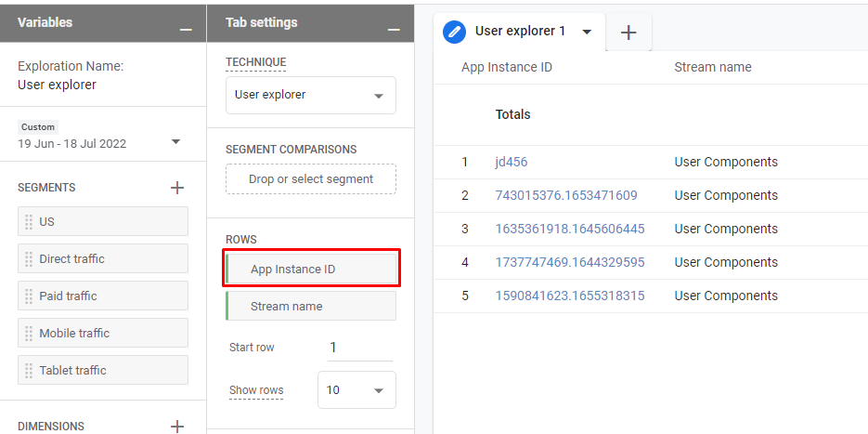
Task: Grab the drag handle of Paid traffic segment
Action: click(x=29, y=296)
